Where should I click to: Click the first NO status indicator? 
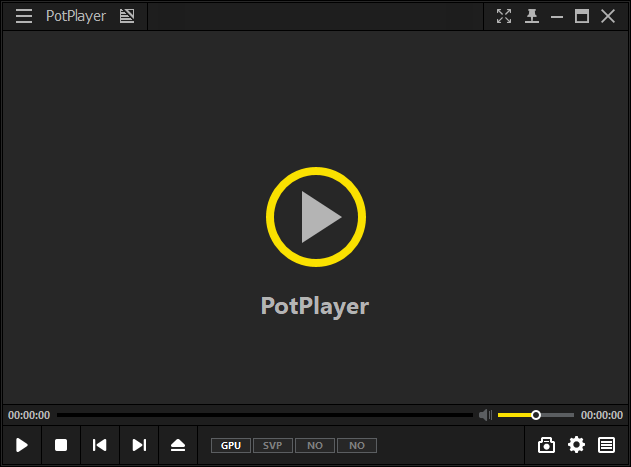pyautogui.click(x=314, y=445)
